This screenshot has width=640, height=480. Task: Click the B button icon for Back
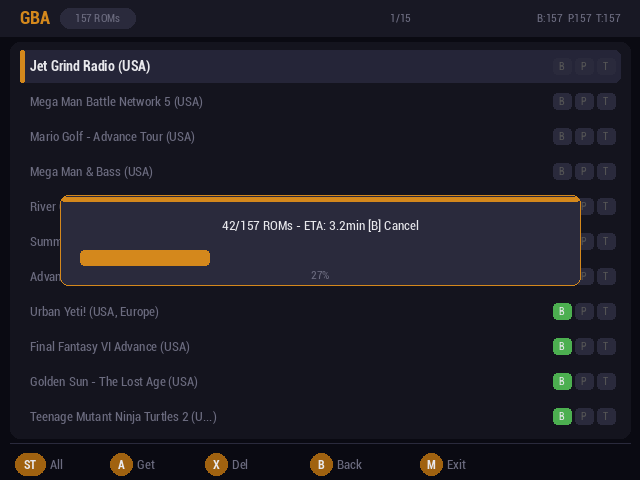tap(321, 464)
